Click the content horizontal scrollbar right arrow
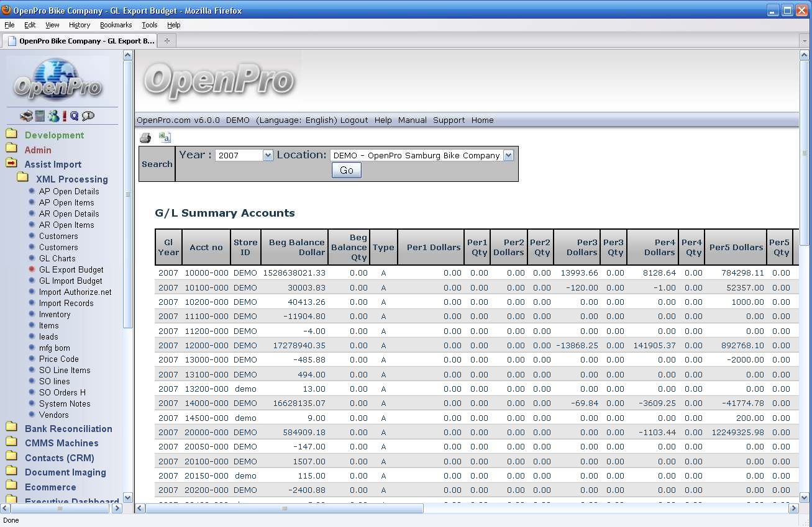 coord(793,508)
